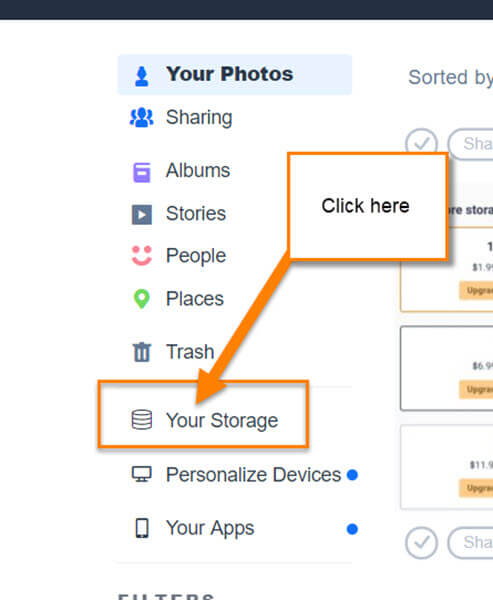493x600 pixels.
Task: Open the Albums book icon
Action: pos(142,173)
